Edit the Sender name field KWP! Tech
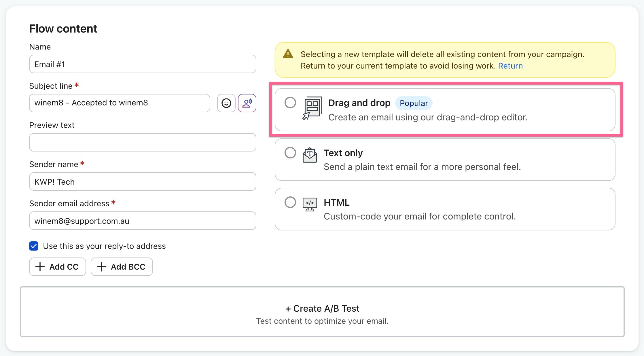 143,181
